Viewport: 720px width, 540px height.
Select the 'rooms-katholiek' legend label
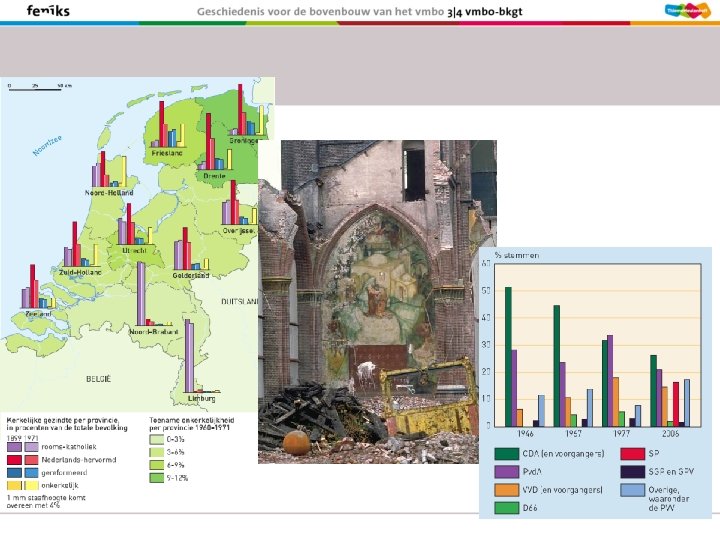69,446
